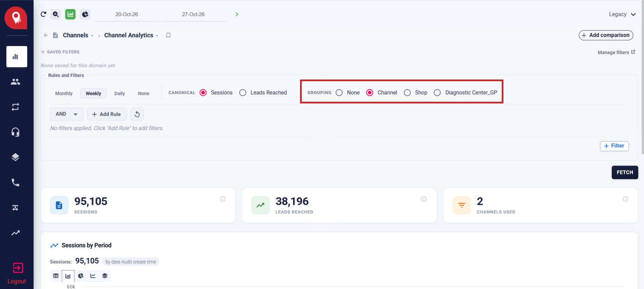The width and height of the screenshot is (644, 289).
Task: Switch to Monthly period tab
Action: (64, 93)
